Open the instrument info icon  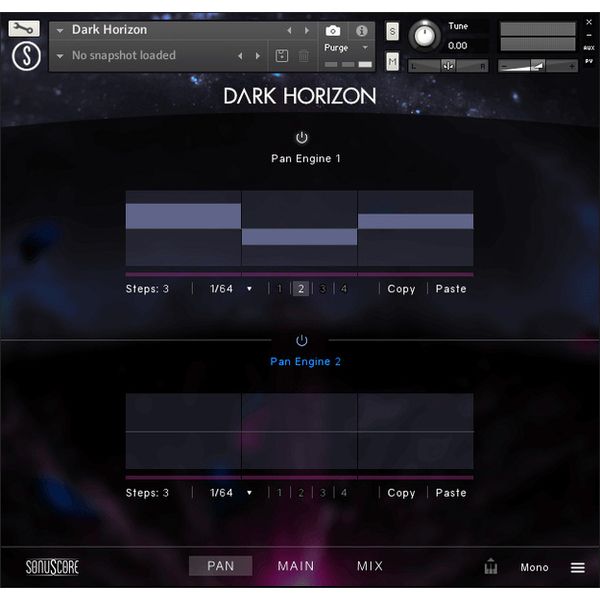pyautogui.click(x=361, y=31)
